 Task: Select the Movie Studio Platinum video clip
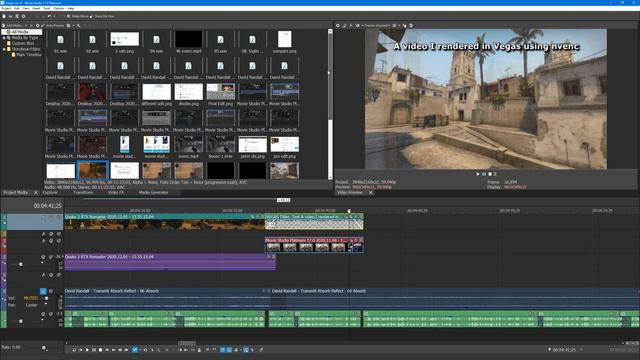click(314, 245)
